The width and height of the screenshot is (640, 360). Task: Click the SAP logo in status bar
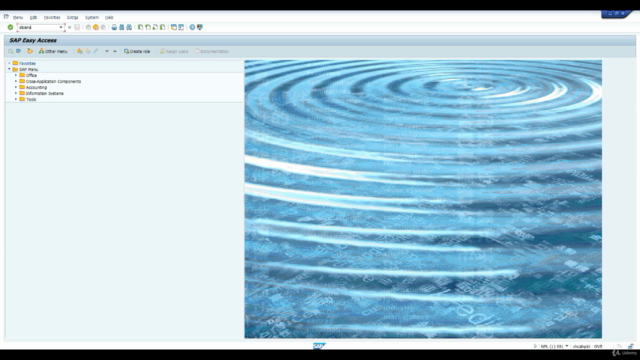pyautogui.click(x=319, y=346)
